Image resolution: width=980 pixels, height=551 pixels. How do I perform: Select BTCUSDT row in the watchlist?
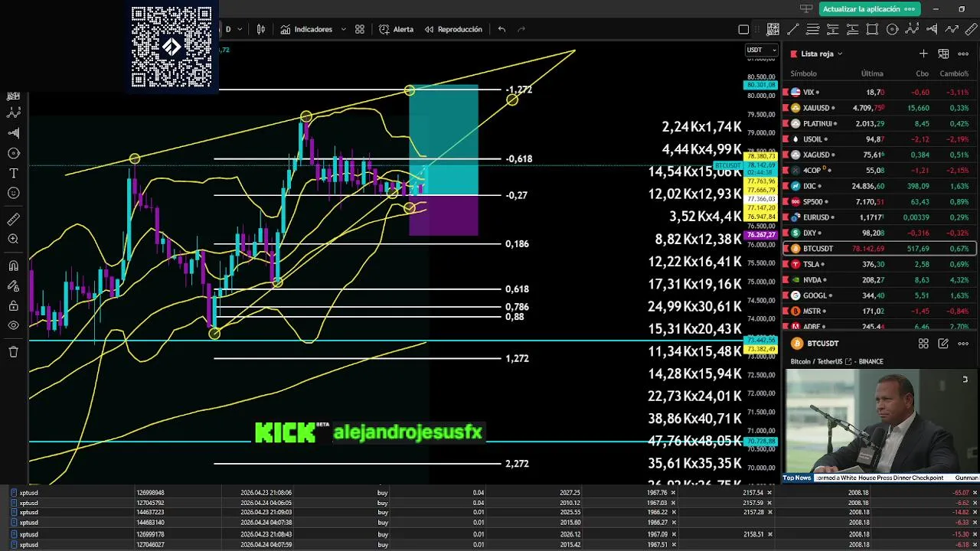[x=879, y=249]
